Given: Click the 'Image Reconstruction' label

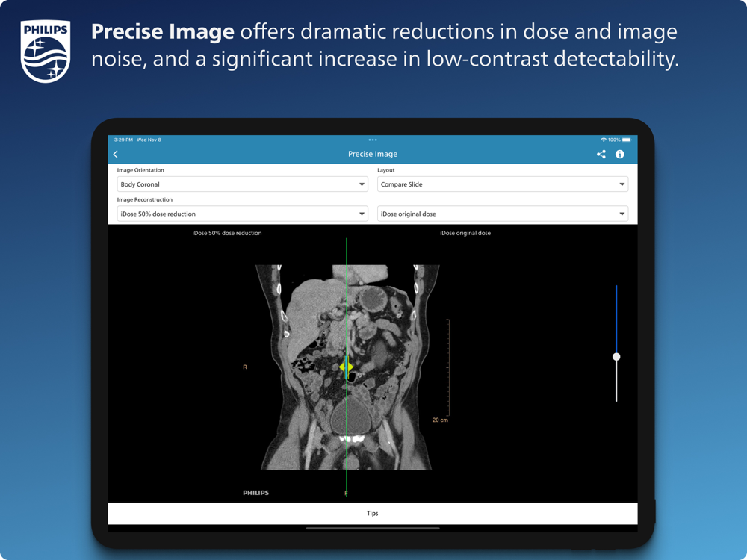Looking at the screenshot, I should 145,200.
